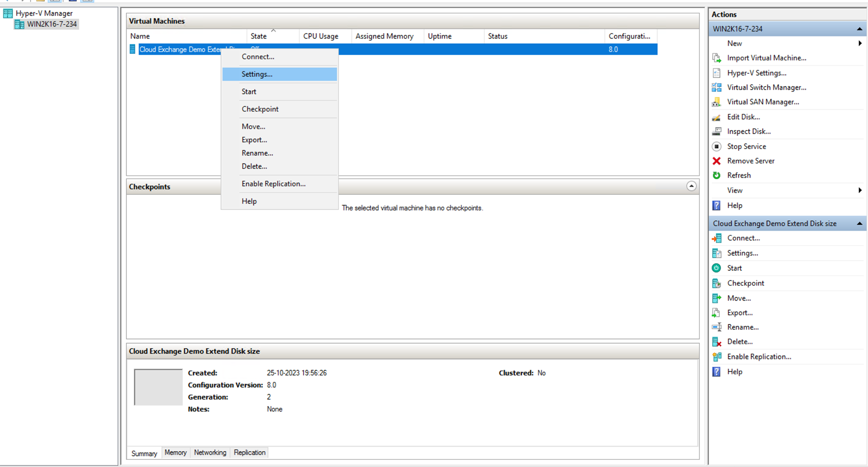868x467 pixels.
Task: Collapse the WIN2K16-7-234 actions section
Action: point(859,29)
